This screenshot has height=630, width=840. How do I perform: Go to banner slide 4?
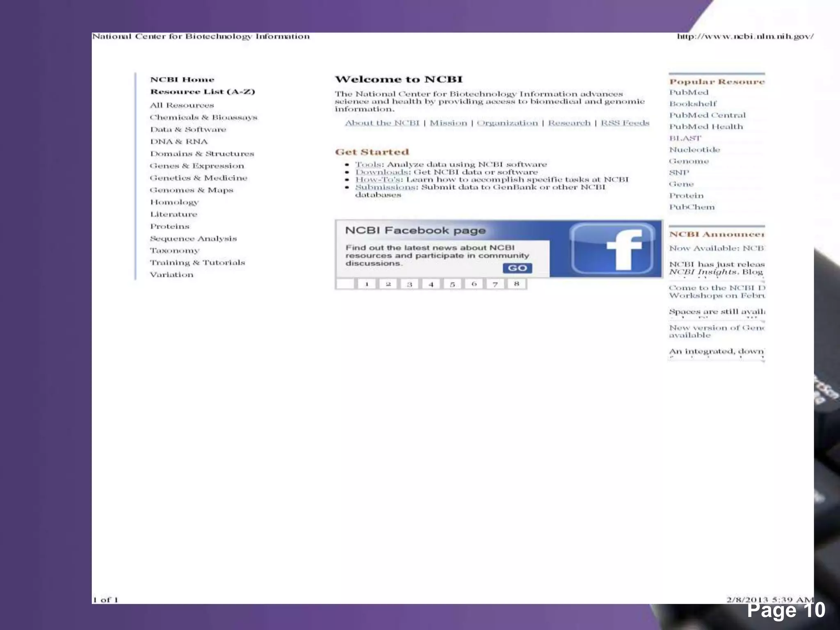point(431,284)
